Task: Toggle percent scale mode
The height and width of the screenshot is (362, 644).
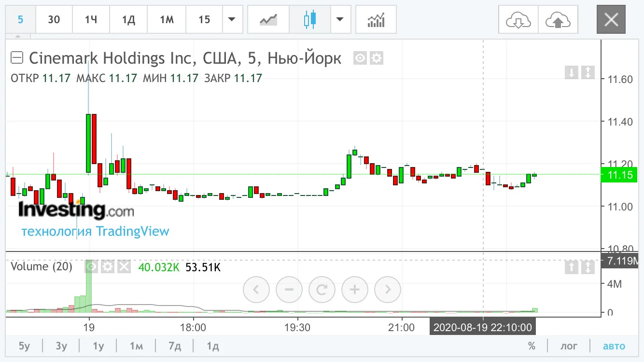Action: 532,346
